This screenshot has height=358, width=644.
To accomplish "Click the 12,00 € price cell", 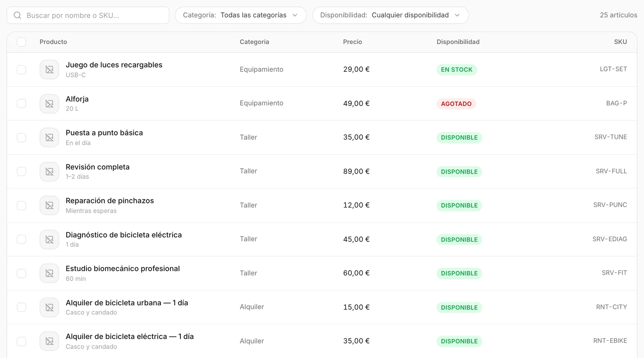I will pyautogui.click(x=356, y=205).
